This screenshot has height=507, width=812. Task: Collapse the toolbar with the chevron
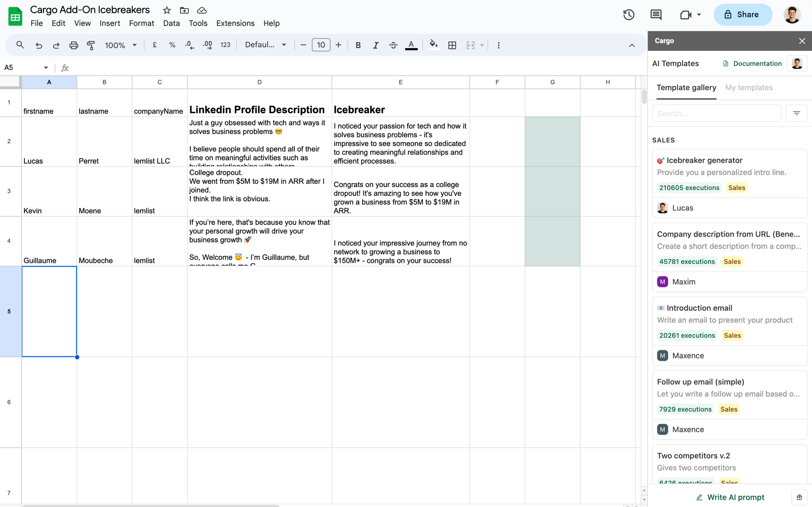coord(632,45)
